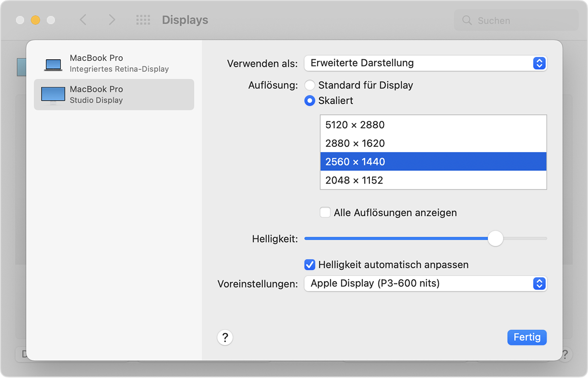Click the back navigation arrow
Viewport: 588px width, 378px height.
[x=83, y=20]
